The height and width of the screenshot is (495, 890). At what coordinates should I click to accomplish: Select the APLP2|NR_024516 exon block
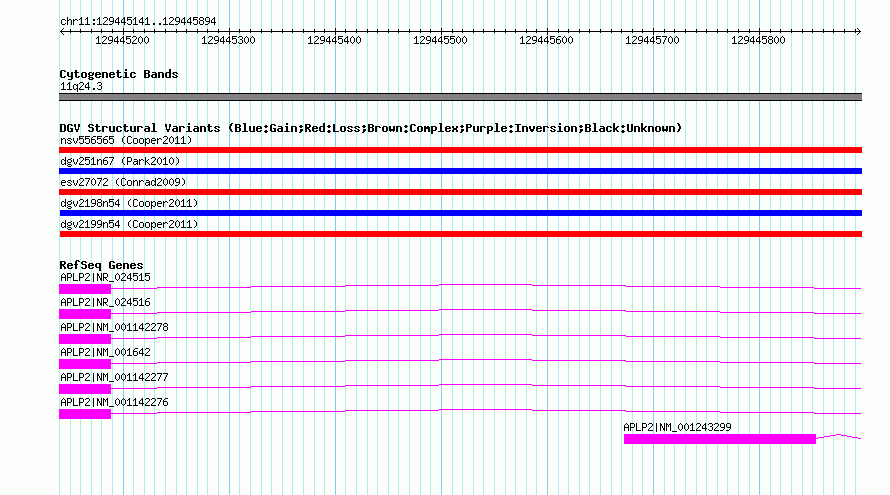click(x=85, y=314)
